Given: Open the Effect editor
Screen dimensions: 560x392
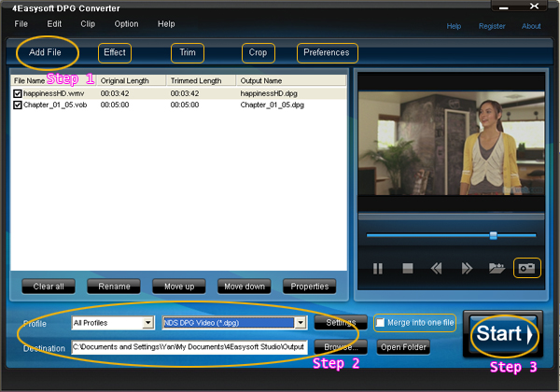Looking at the screenshot, I should 115,53.
